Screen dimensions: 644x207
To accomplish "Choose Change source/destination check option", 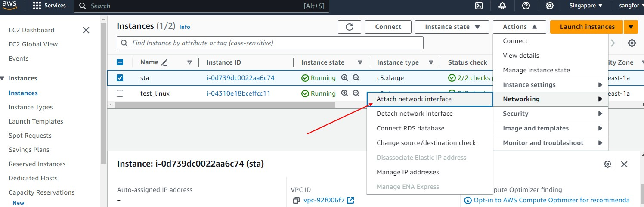I will [426, 143].
